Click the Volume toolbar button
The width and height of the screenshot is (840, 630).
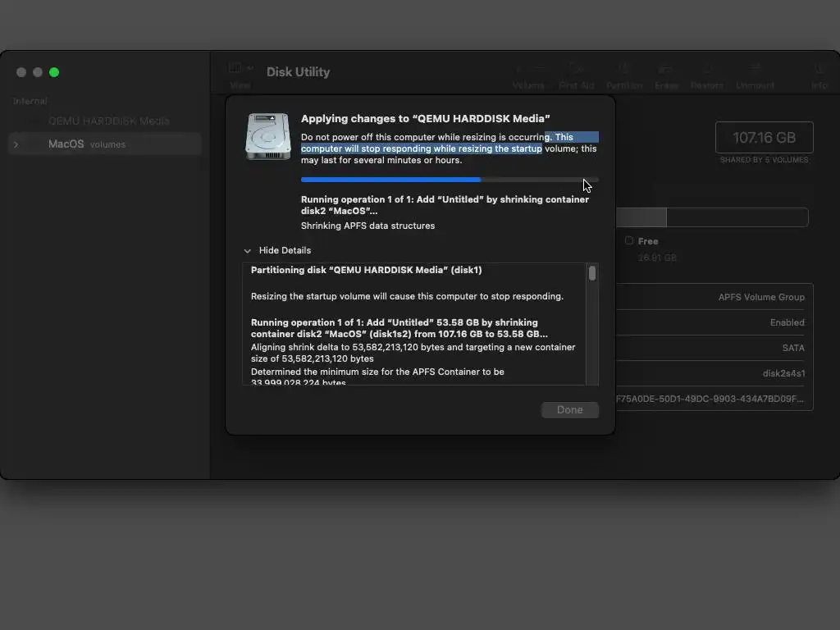527,76
